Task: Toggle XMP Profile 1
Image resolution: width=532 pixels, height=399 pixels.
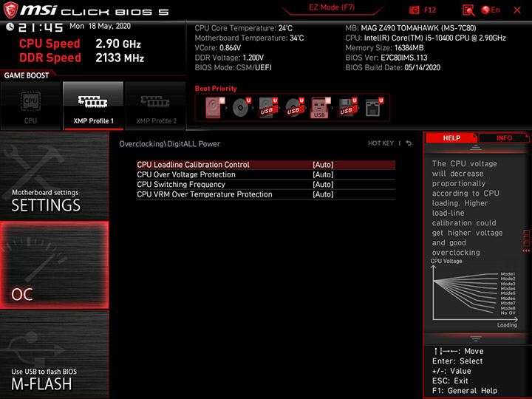Action: pyautogui.click(x=93, y=106)
